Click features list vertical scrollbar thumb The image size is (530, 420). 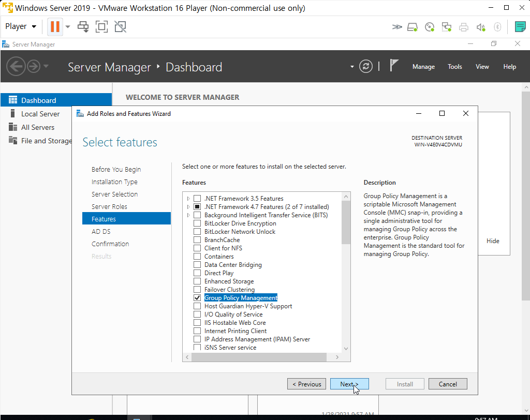346,222
